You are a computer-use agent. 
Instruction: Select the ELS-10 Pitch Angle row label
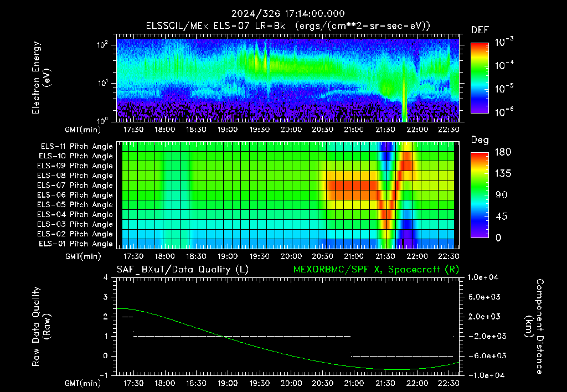(x=76, y=156)
